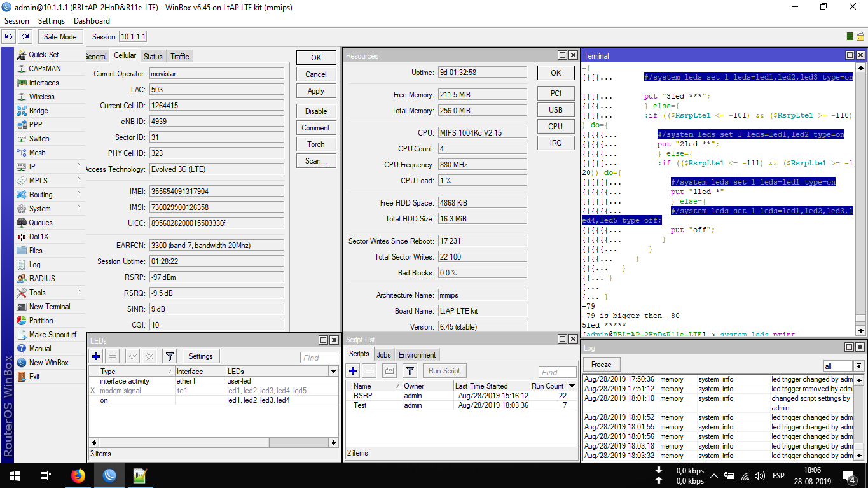The width and height of the screenshot is (868, 488).
Task: Toggle Safe Mode
Action: 60,36
